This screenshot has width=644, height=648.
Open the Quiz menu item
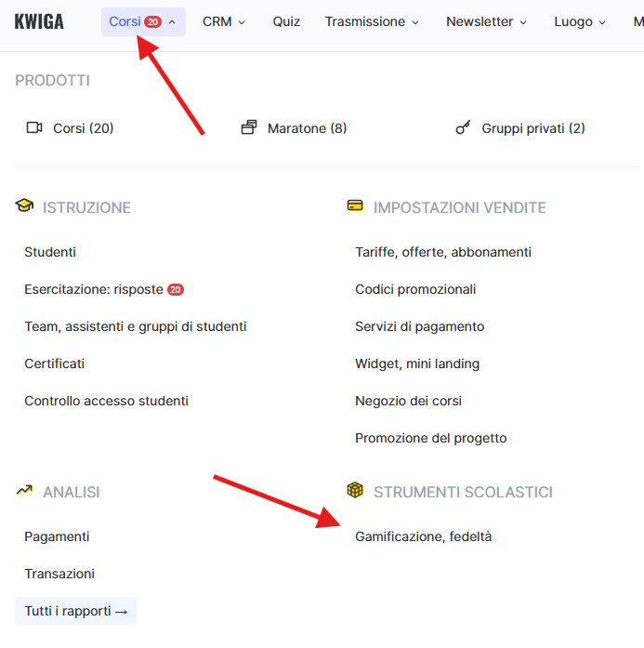point(286,21)
